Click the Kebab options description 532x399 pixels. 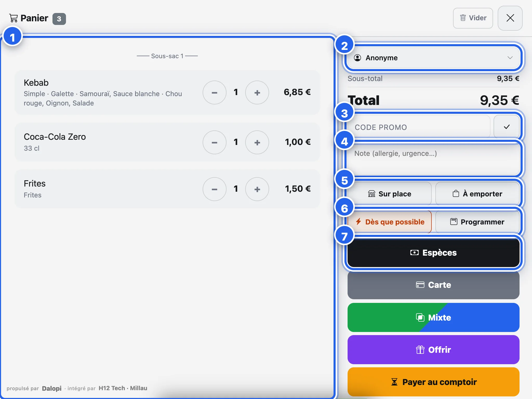click(103, 98)
